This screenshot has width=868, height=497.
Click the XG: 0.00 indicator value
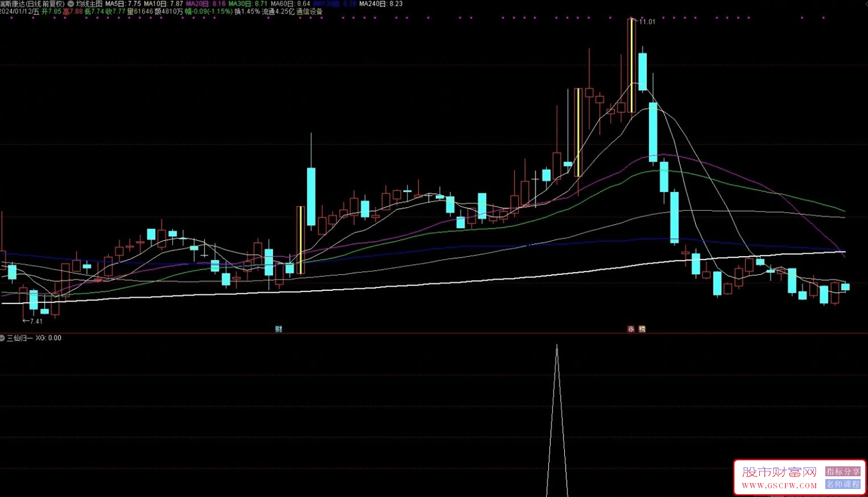point(48,338)
